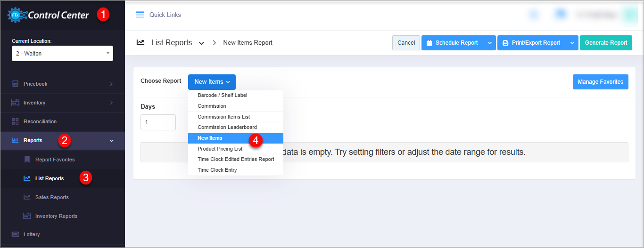Click the Manage Favorites button
The image size is (644, 248).
pos(600,82)
